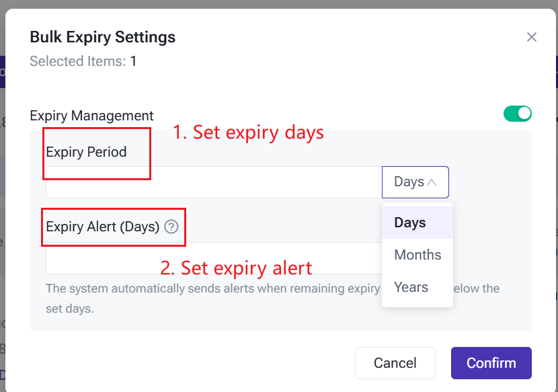Click the Selected Items count text
Image resolution: width=558 pixels, height=392 pixels.
[x=83, y=61]
